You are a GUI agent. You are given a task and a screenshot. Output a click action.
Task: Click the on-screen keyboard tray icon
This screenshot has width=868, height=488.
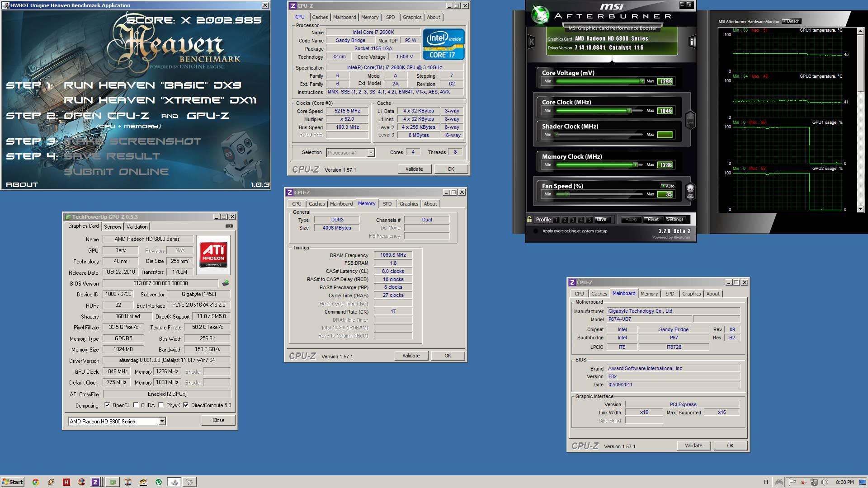coord(779,482)
